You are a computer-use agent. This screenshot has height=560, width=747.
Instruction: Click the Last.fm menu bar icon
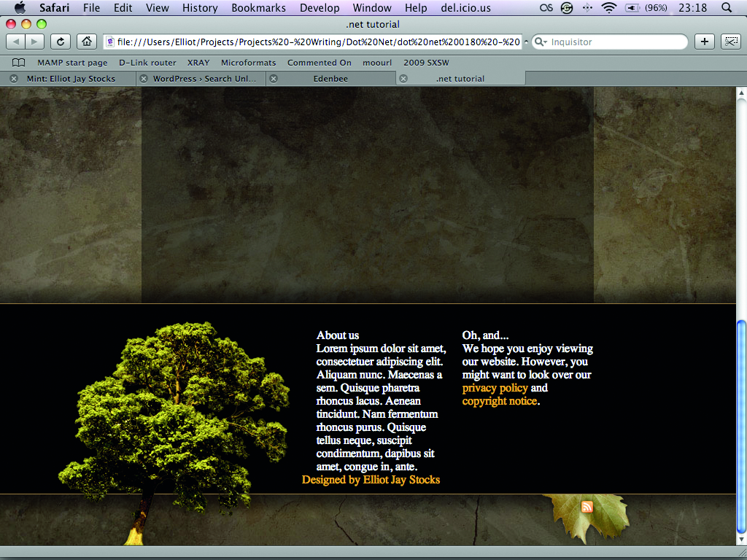click(x=546, y=7)
